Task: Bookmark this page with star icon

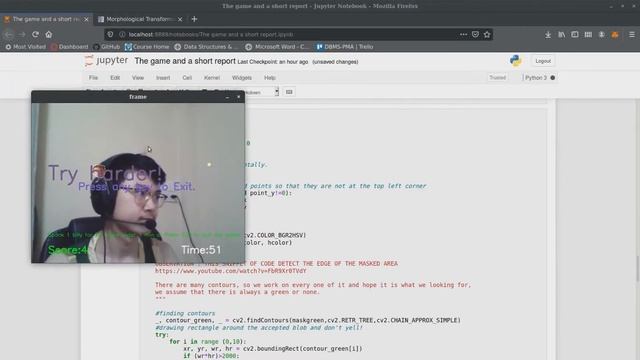Action: point(487,34)
